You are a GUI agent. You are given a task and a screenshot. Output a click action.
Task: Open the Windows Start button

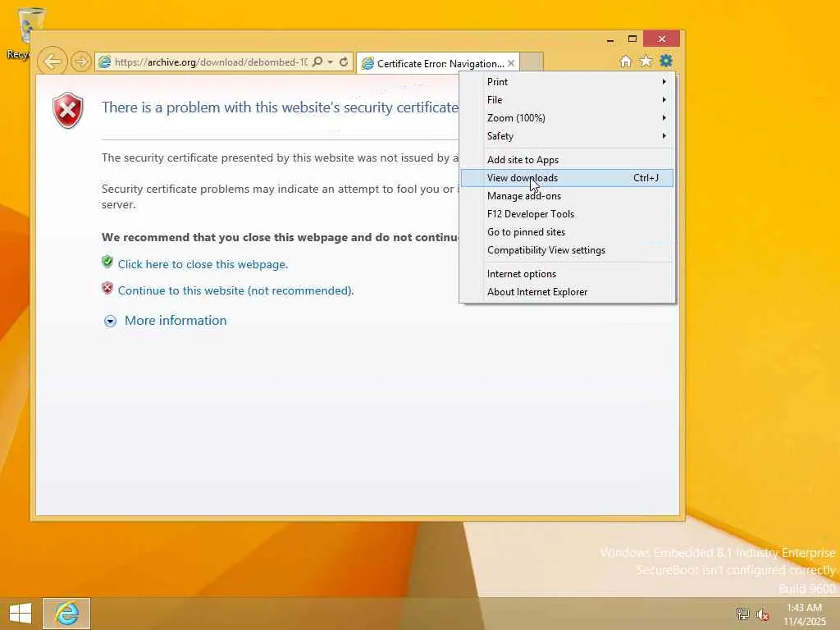click(21, 614)
